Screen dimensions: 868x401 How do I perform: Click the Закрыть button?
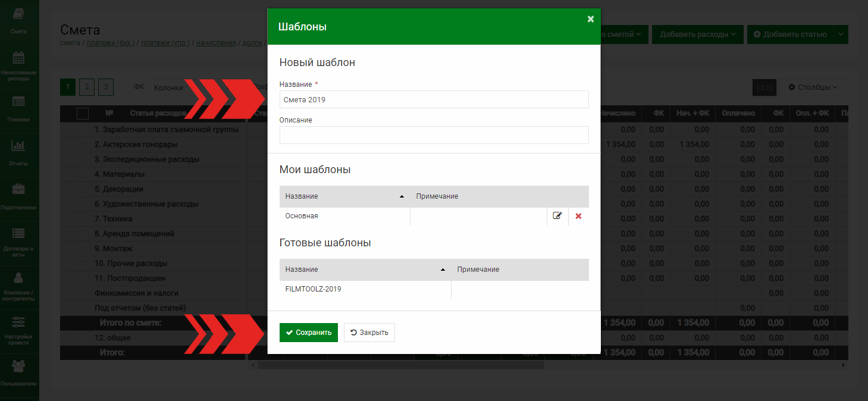(x=369, y=333)
